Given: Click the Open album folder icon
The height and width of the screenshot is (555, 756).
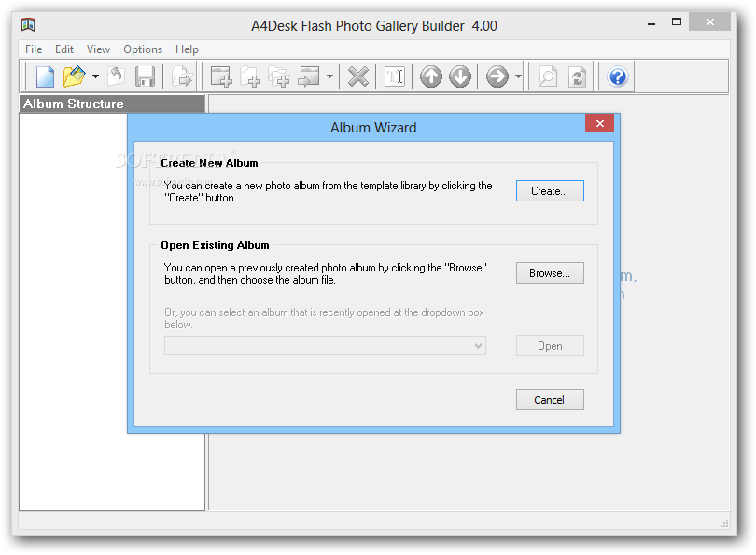Looking at the screenshot, I should point(75,76).
